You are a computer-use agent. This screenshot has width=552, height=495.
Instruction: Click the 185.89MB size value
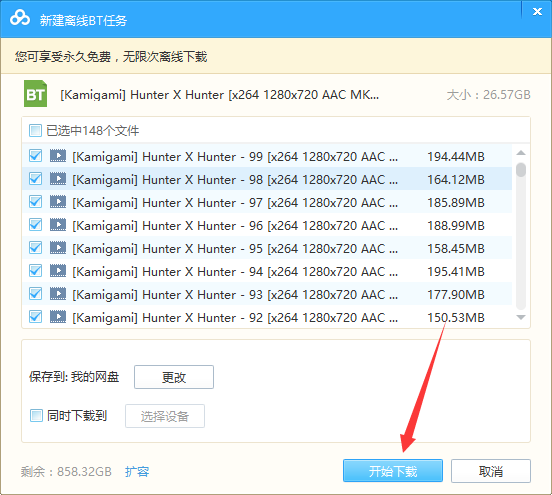coord(456,202)
